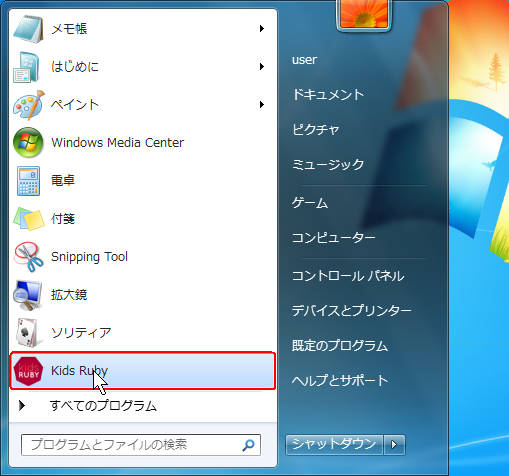
Task: Launch Snipping Tool via scissors icon
Action: 28,257
